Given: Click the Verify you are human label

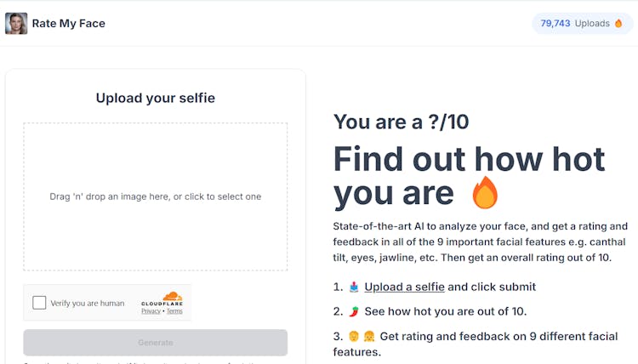Looking at the screenshot, I should point(88,303).
